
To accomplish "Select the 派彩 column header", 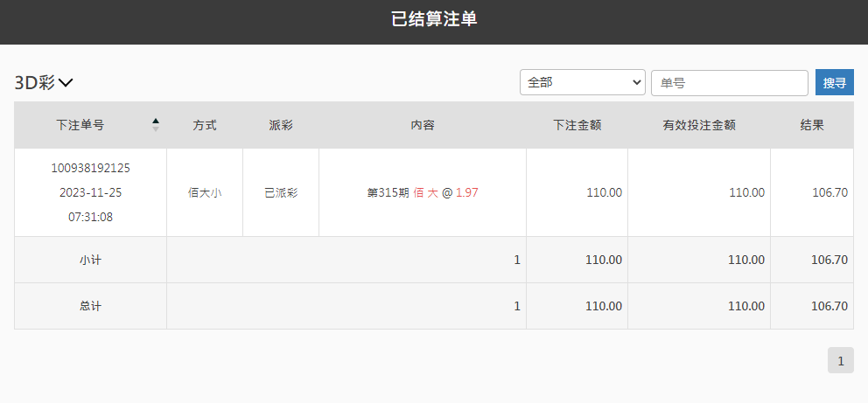I will click(281, 126).
